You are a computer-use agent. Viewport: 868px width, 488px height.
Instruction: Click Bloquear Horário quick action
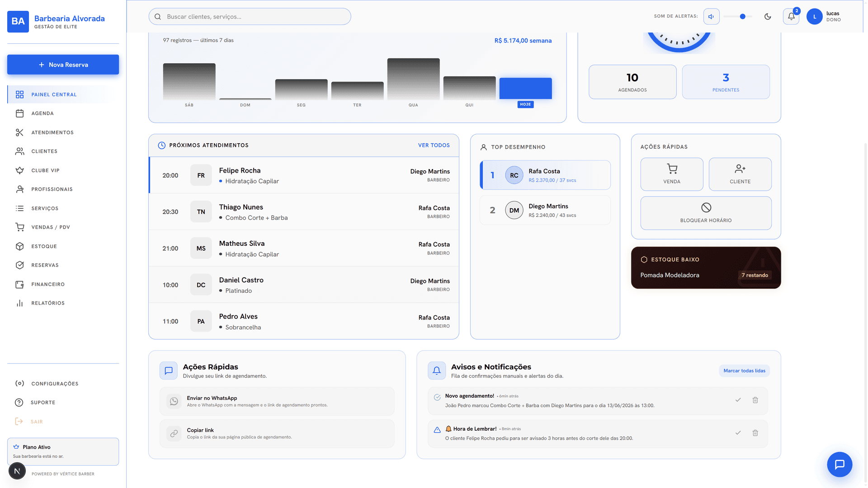[706, 213]
